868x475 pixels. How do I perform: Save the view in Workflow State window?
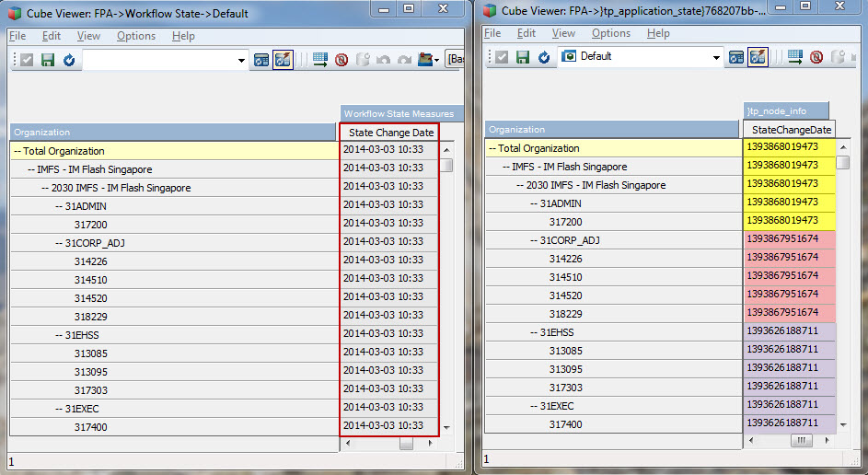click(x=48, y=60)
